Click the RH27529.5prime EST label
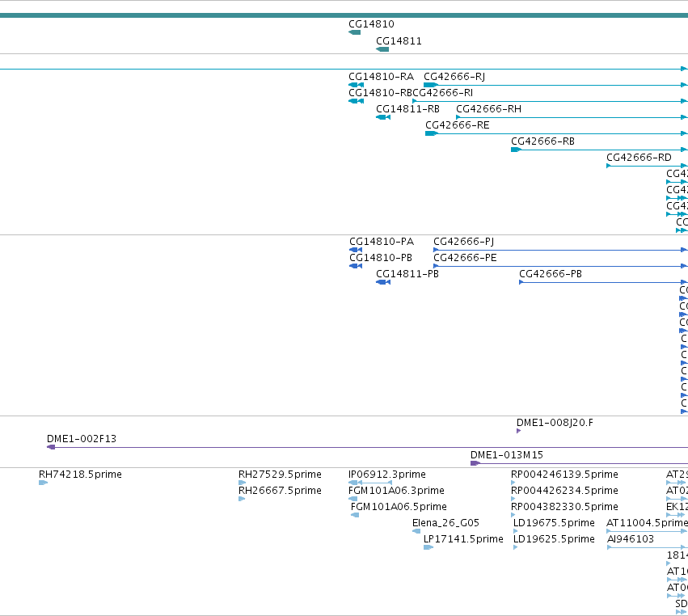The height and width of the screenshot is (616, 688). [x=280, y=475]
